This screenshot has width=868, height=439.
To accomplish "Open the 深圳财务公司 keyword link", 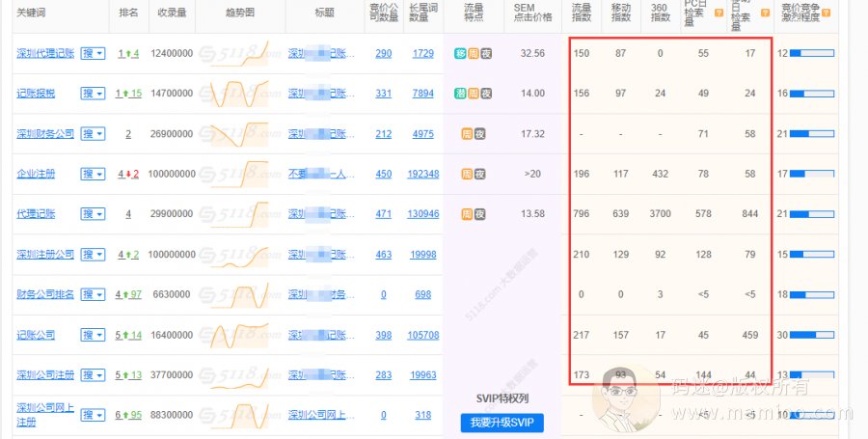I will (44, 134).
